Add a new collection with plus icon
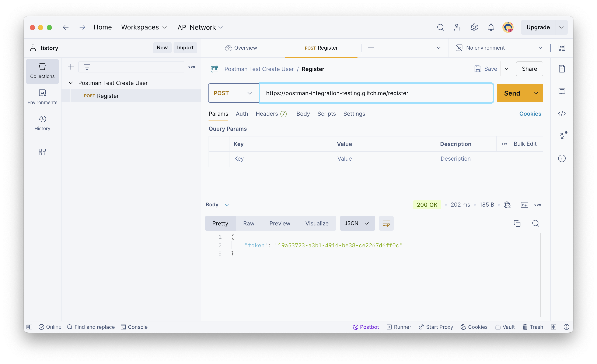Screen dimensions: 597x364 coord(71,67)
